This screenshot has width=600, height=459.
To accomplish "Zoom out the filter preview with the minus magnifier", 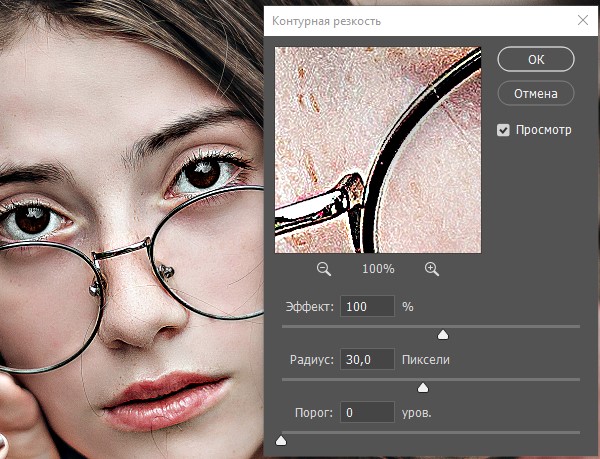I will (x=324, y=269).
